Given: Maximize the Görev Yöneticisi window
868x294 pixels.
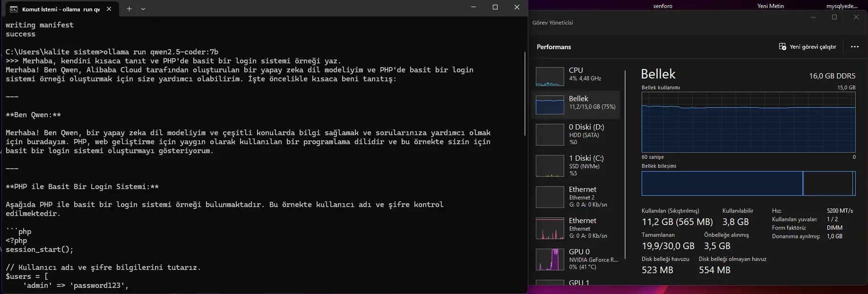Looking at the screenshot, I should 834,17.
